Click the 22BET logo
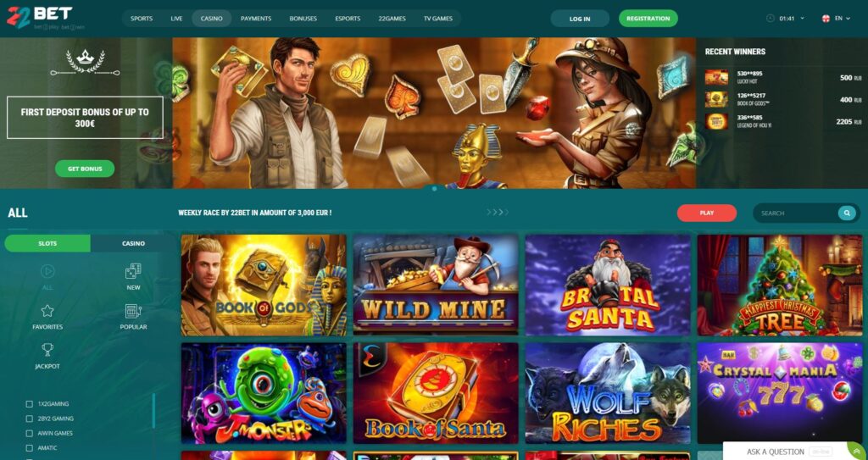The width and height of the screenshot is (868, 460). (x=39, y=17)
